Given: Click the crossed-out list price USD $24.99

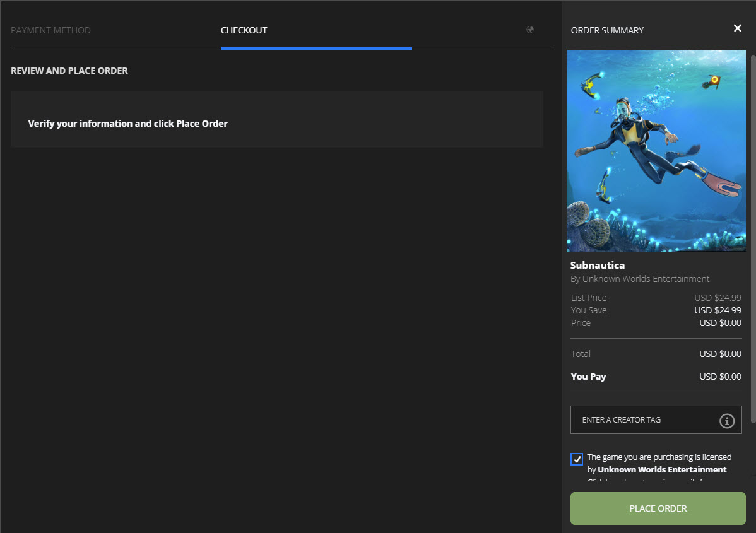Looking at the screenshot, I should [718, 298].
